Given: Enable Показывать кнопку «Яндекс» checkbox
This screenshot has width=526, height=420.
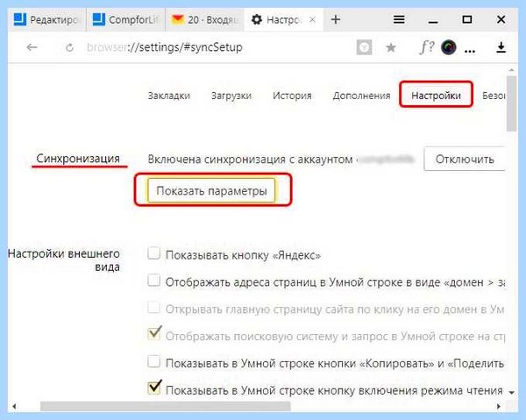Looking at the screenshot, I should tap(153, 253).
